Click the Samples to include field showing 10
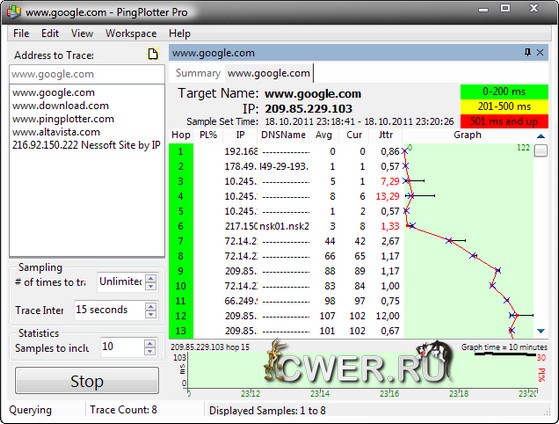 pyautogui.click(x=122, y=347)
